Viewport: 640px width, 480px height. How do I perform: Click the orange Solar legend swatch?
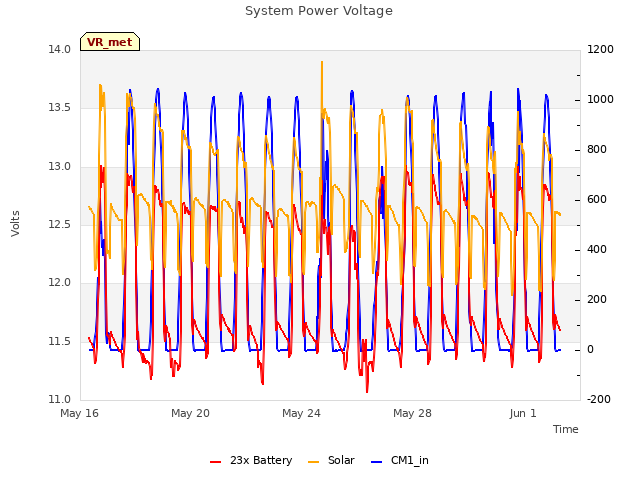pos(313,462)
